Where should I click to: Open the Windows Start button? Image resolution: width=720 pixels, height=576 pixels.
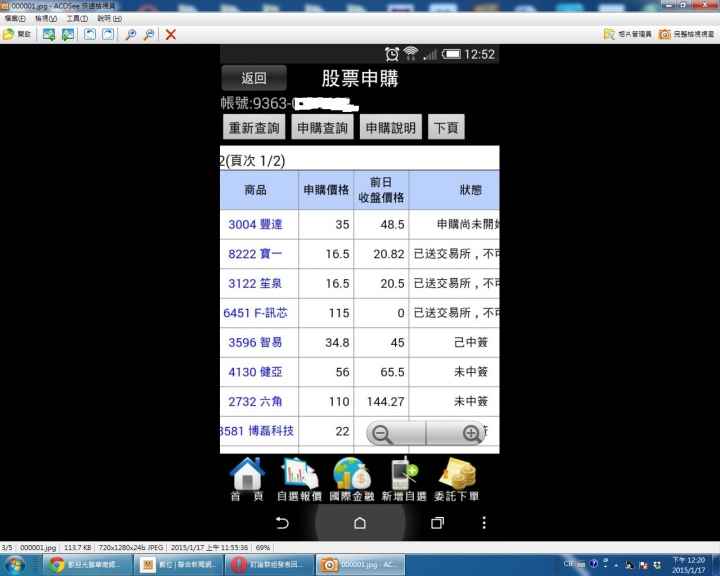pyautogui.click(x=15, y=565)
